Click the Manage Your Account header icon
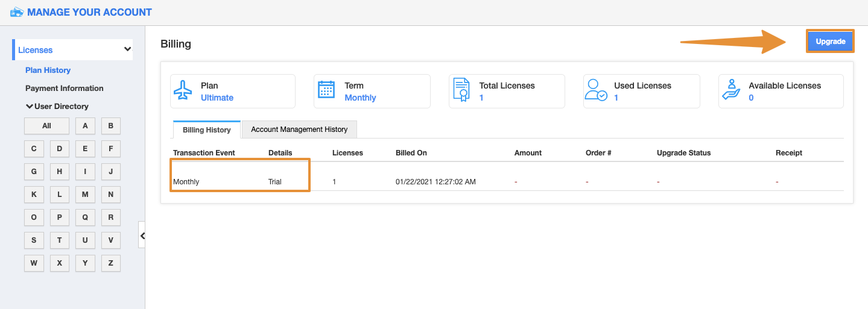The width and height of the screenshot is (868, 309). pos(17,12)
